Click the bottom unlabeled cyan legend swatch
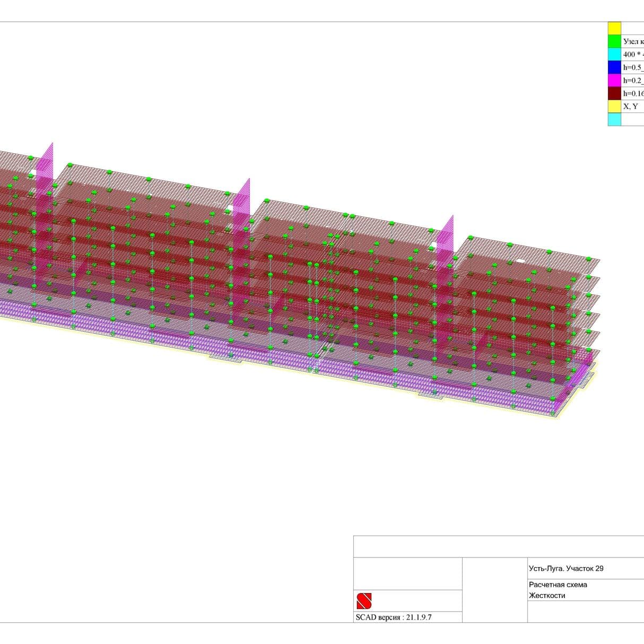 (x=614, y=119)
